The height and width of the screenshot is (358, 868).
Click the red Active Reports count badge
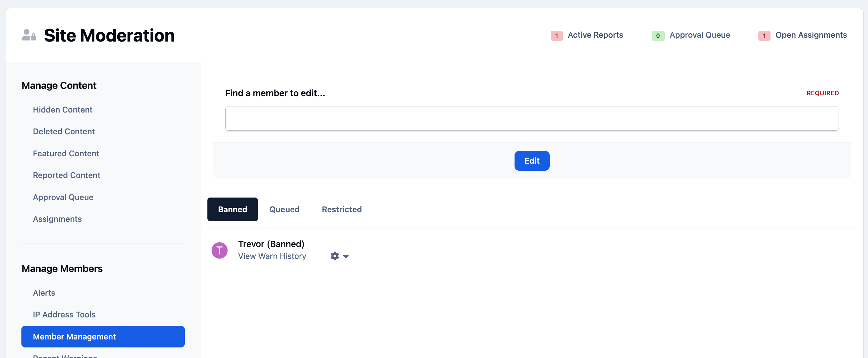[556, 36]
